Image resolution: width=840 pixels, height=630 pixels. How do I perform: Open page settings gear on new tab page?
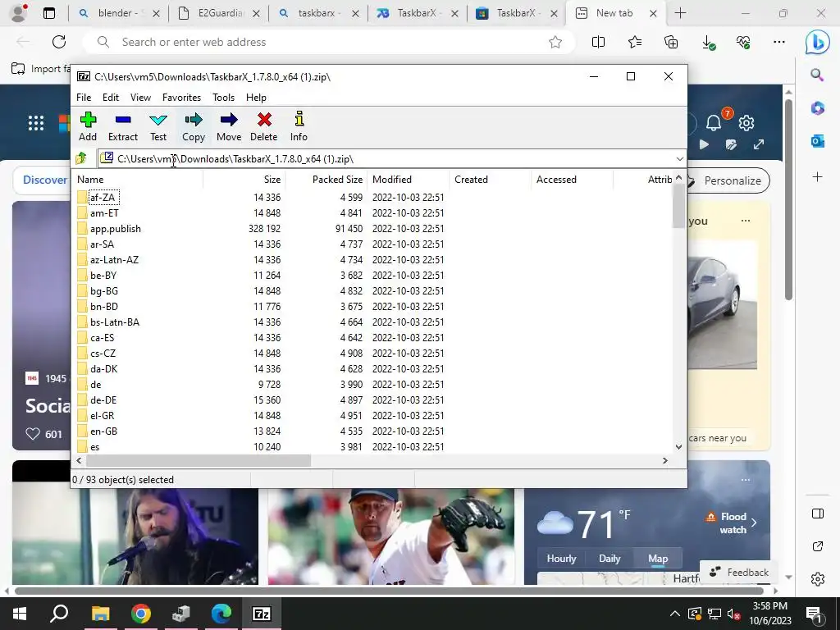coord(746,123)
